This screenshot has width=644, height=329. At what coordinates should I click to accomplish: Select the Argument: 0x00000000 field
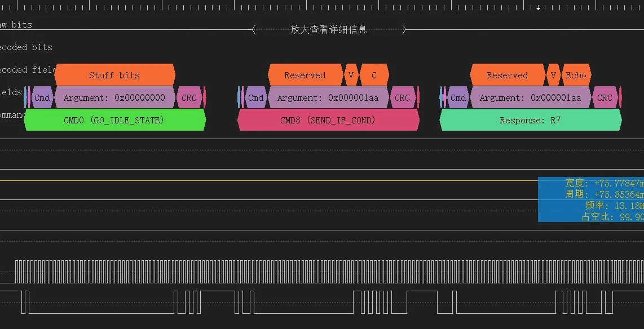(115, 97)
